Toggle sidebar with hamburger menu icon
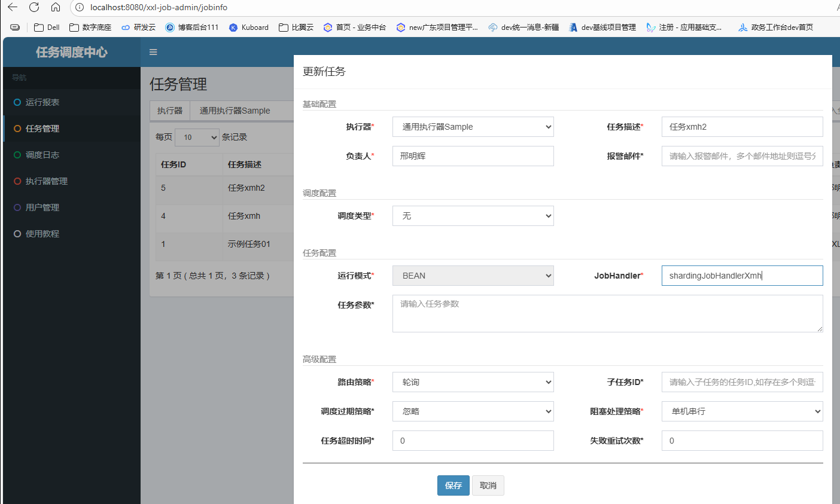Screen dimensions: 840x504 coord(153,52)
